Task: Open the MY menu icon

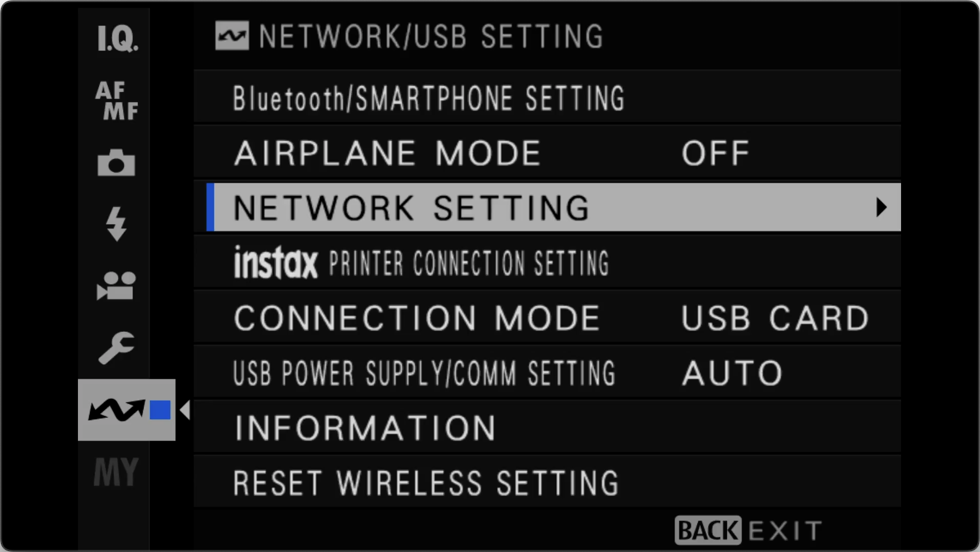Action: pos(116,472)
